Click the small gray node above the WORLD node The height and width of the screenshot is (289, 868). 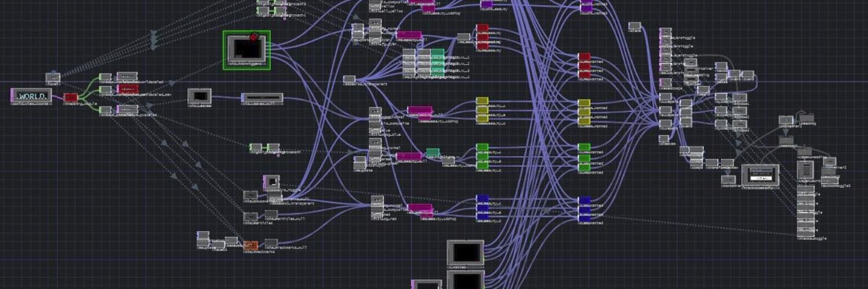[53, 77]
